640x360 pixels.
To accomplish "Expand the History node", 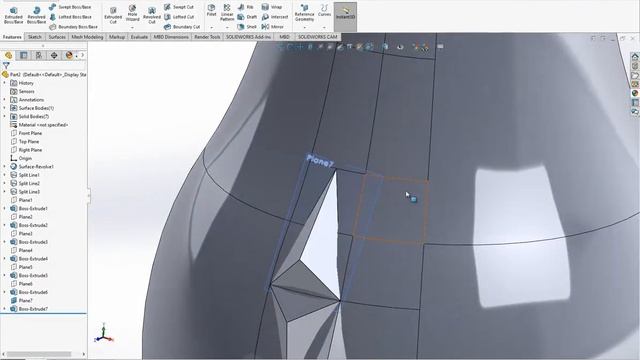I will pos(4,83).
